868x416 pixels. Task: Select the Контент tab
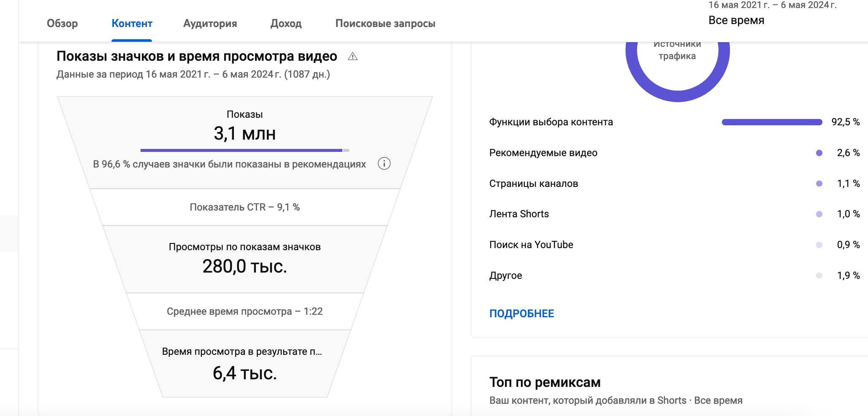coord(132,24)
